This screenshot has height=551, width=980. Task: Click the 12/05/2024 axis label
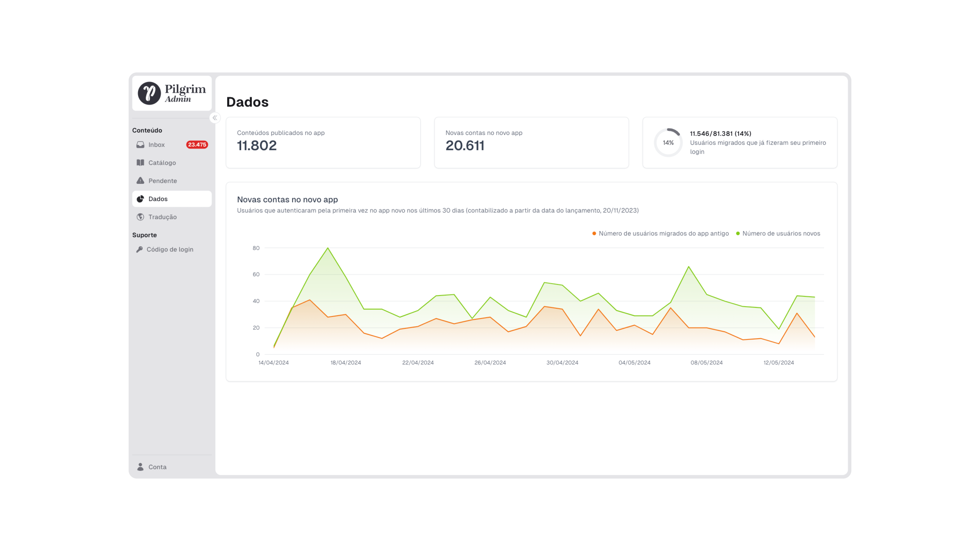coord(778,362)
